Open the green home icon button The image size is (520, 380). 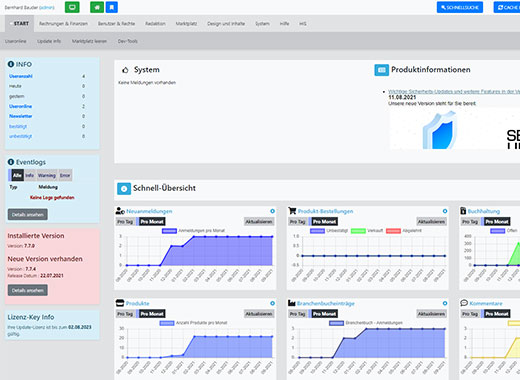click(x=97, y=7)
